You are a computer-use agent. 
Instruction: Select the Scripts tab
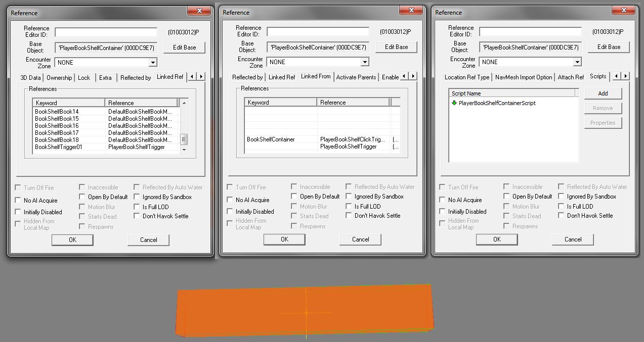[x=598, y=76]
